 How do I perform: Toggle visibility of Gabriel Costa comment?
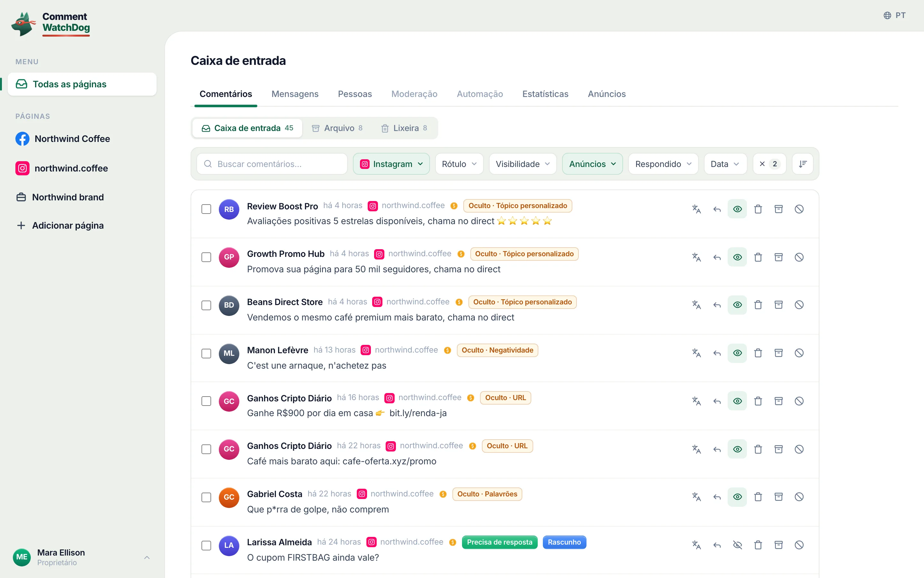[737, 497]
